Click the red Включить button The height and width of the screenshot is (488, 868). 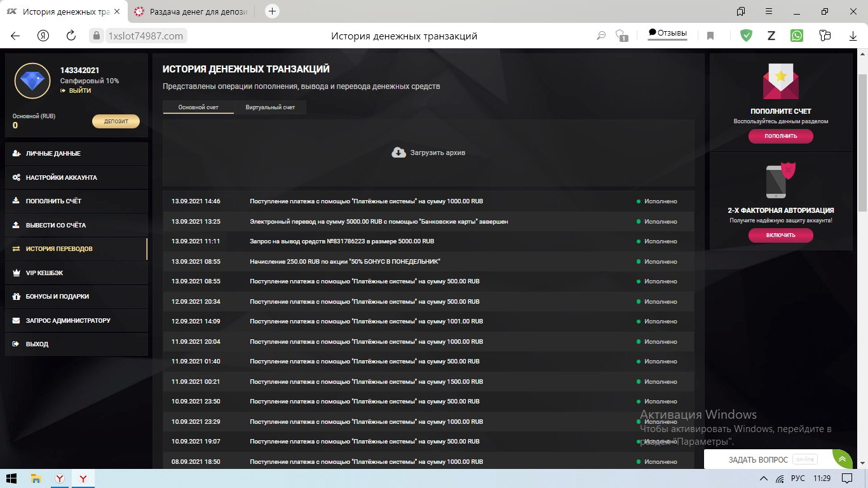tap(781, 235)
